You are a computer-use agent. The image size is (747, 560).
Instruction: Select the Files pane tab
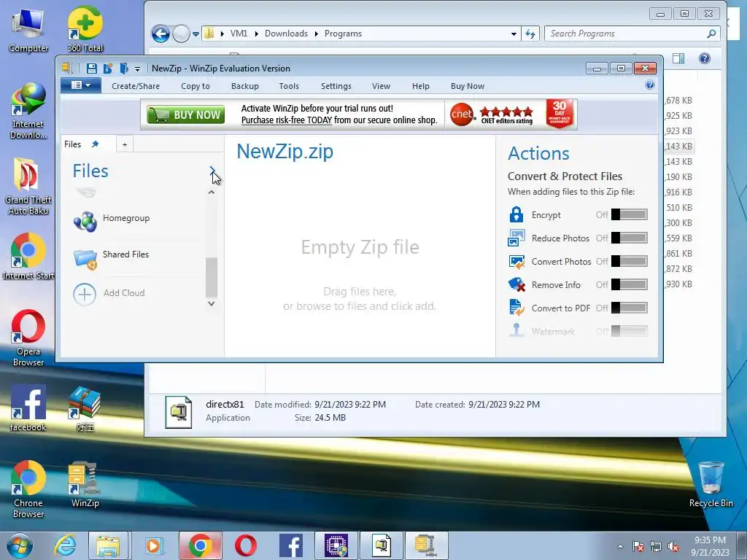pos(73,144)
